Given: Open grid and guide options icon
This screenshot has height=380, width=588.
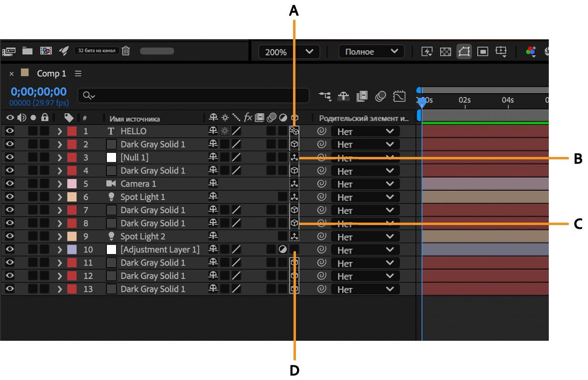Looking at the screenshot, I should [x=501, y=51].
